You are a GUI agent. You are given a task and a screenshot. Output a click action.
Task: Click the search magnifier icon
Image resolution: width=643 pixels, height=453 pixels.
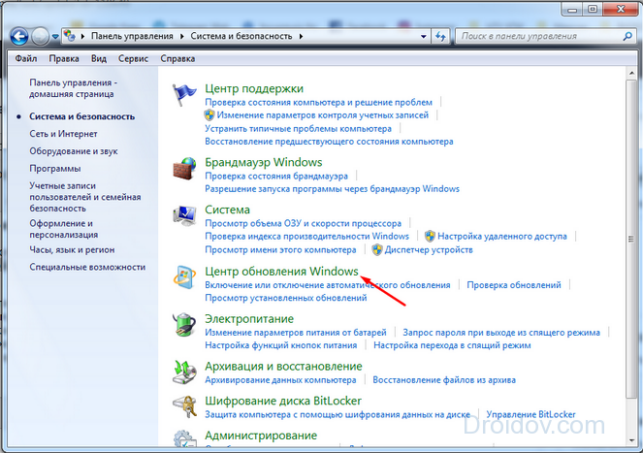(627, 36)
